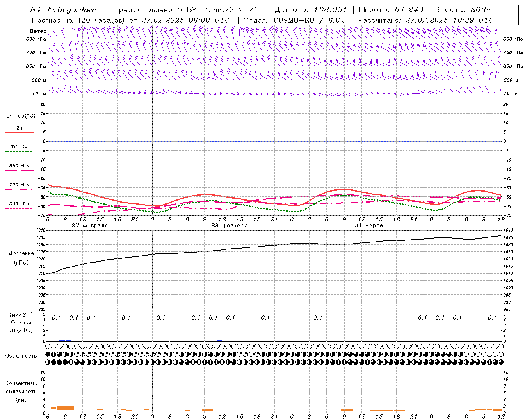Click "Рассчитано: 27.02.2025 10:39 UTC" text
This screenshot has height=420, width=525.
(426, 20)
